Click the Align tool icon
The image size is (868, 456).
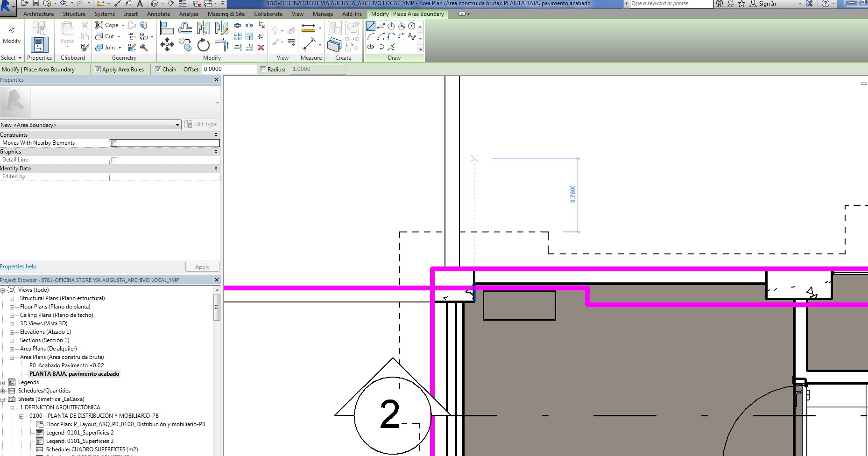(167, 29)
